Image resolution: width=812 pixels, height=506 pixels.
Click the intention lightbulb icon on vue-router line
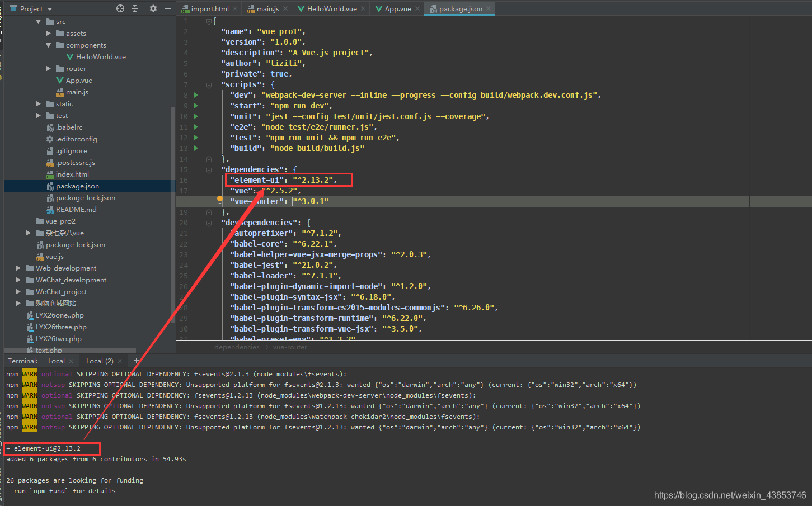220,200
